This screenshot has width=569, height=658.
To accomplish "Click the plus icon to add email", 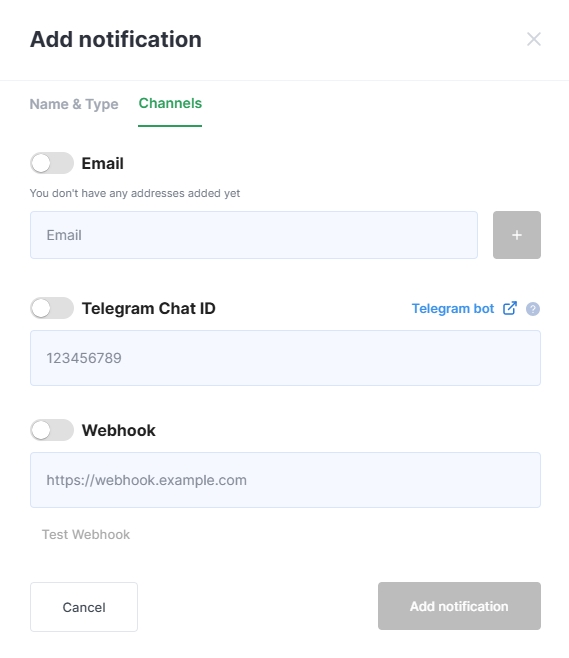I will (x=517, y=235).
